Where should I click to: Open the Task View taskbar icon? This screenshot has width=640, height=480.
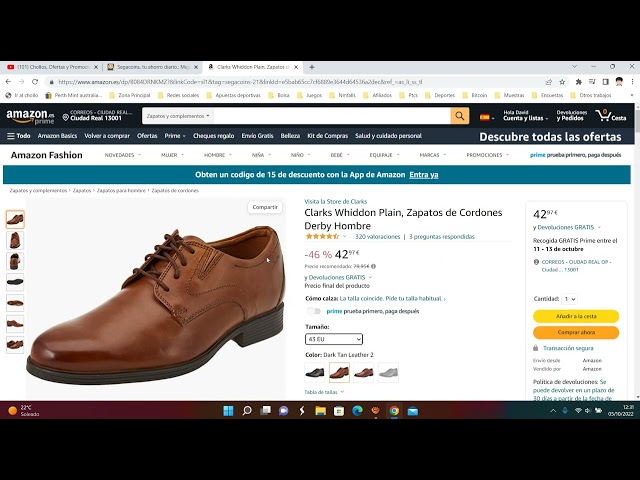click(x=265, y=411)
